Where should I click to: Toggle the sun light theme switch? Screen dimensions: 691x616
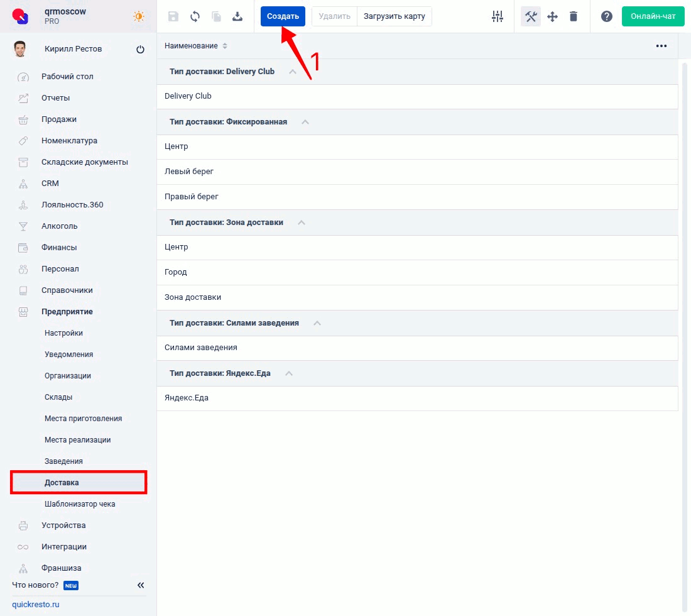click(x=139, y=16)
